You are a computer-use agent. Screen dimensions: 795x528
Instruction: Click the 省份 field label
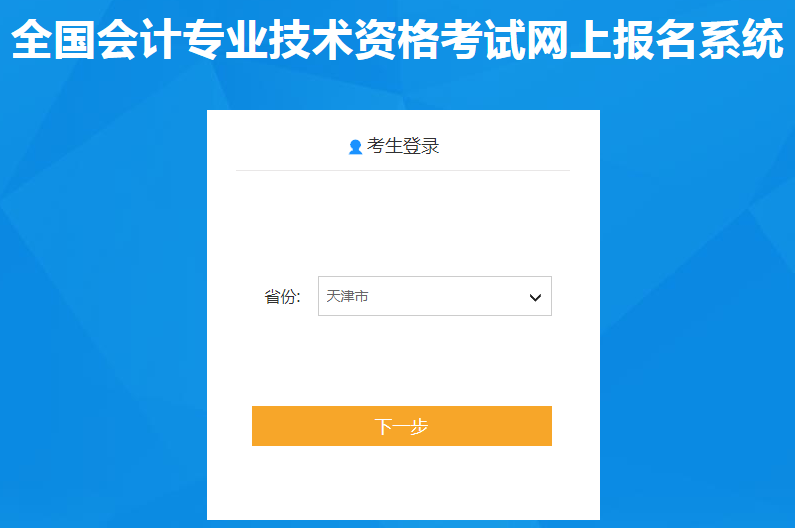(282, 297)
